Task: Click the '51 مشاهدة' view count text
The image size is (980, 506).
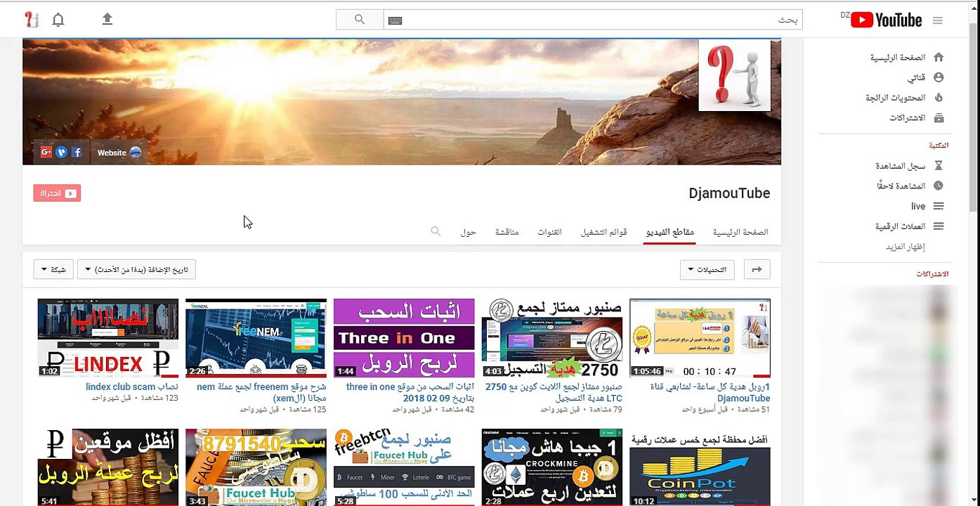Action: pyautogui.click(x=754, y=409)
